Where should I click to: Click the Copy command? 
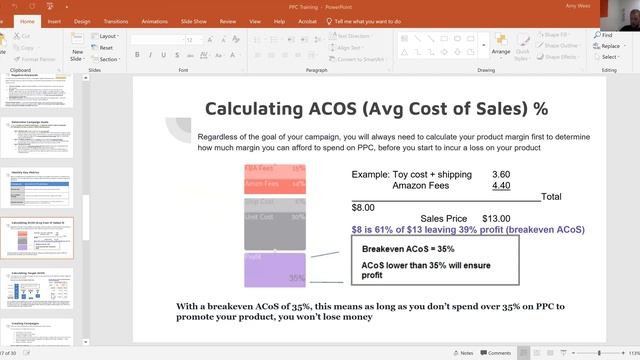click(24, 48)
